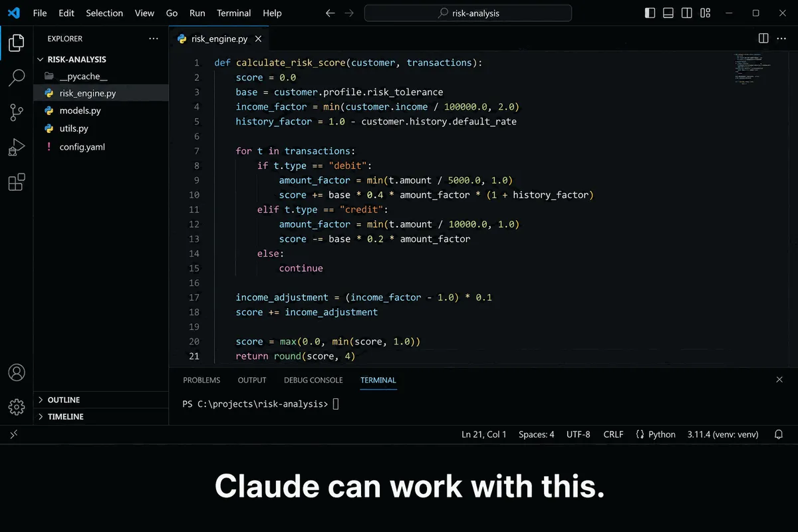Close the terminal panel
Viewport: 798px width, 532px height.
click(779, 380)
